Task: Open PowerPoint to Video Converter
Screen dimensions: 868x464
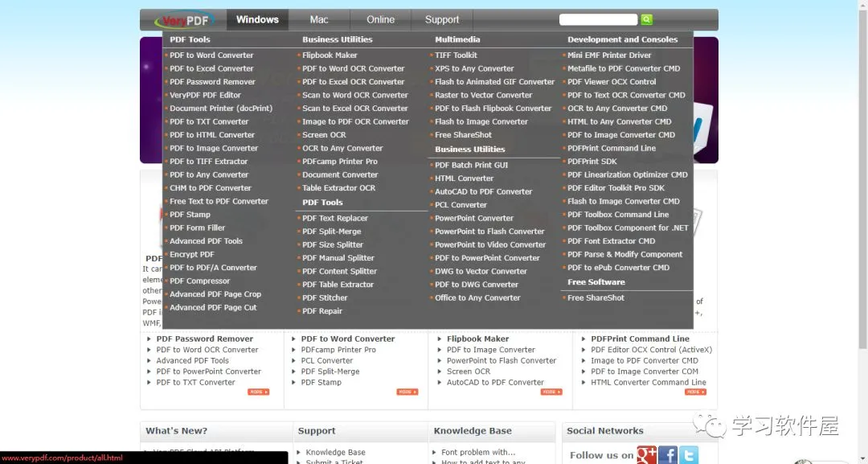Action: pyautogui.click(x=490, y=244)
